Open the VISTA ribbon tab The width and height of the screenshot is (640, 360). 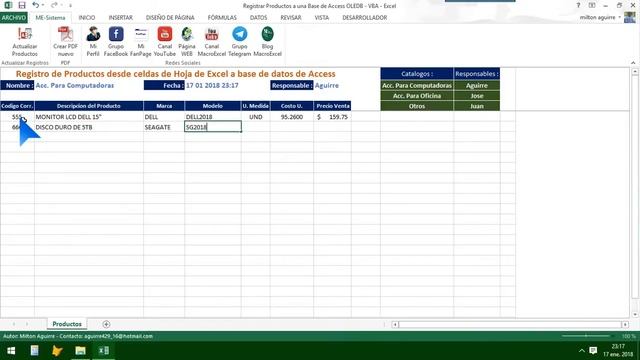click(x=322, y=18)
